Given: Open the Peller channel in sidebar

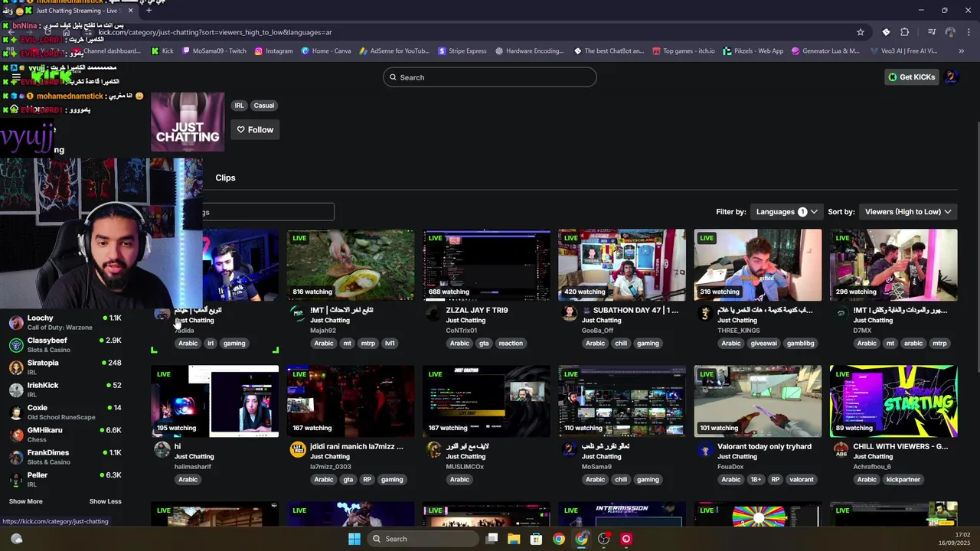Looking at the screenshot, I should (65, 479).
